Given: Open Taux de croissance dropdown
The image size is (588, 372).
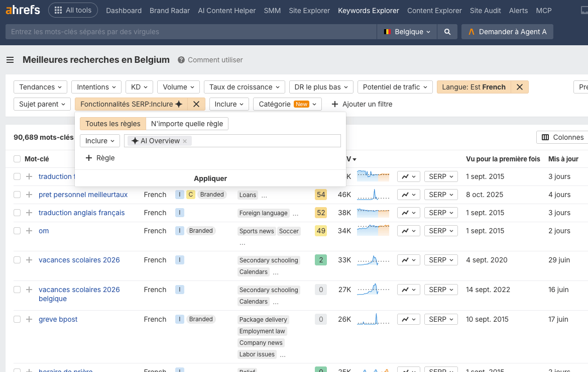Looking at the screenshot, I should [245, 87].
